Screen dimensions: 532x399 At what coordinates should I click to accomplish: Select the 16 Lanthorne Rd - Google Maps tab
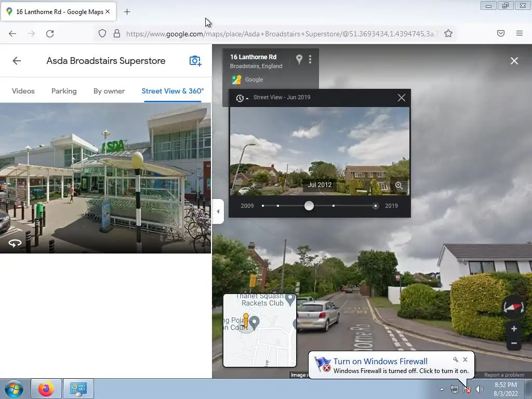(58, 11)
